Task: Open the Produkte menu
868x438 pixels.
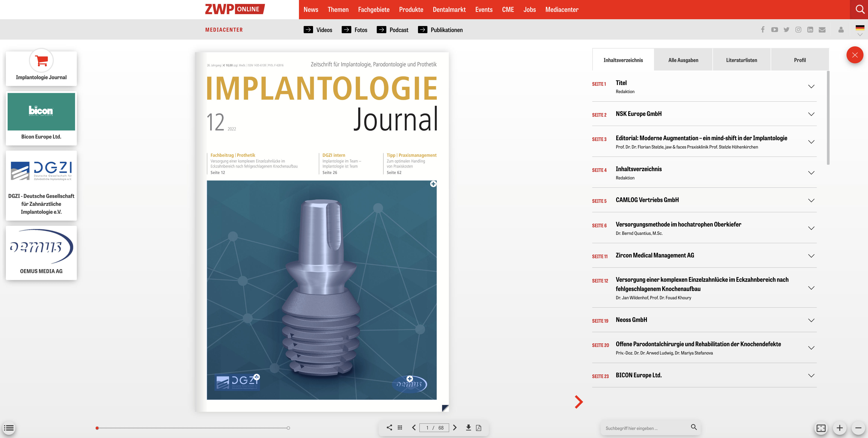Action: tap(411, 9)
